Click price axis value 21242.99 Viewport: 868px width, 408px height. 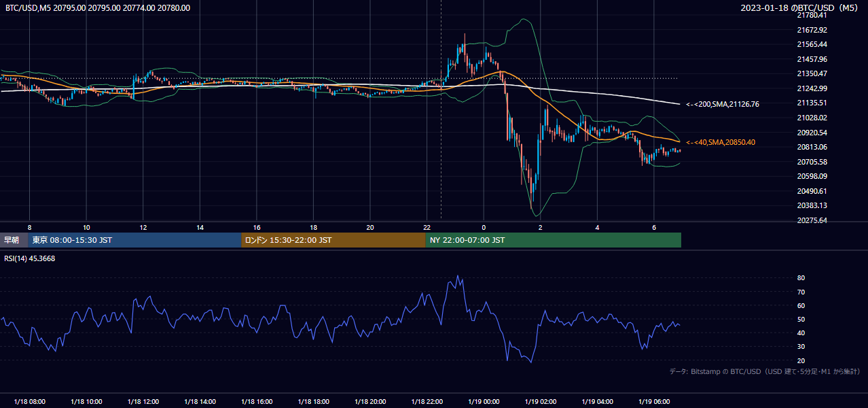point(812,88)
